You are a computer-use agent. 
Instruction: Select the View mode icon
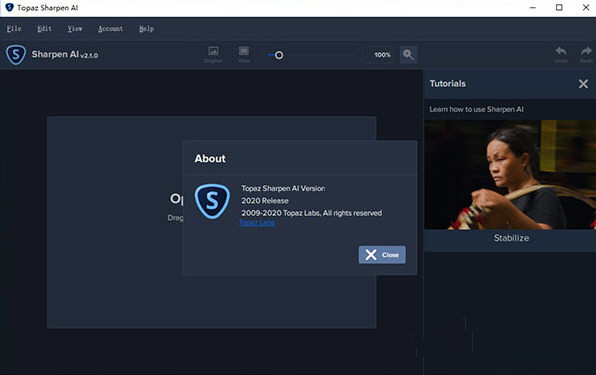pos(244,51)
